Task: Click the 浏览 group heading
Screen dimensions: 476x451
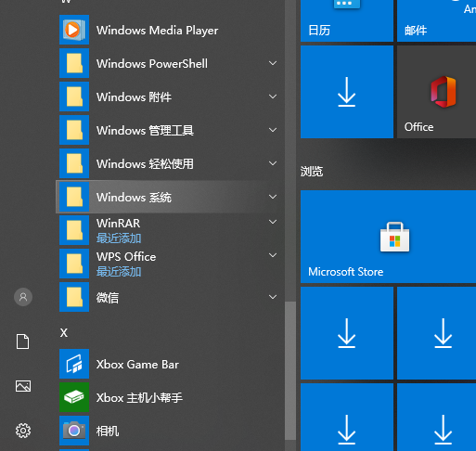Action: pyautogui.click(x=312, y=172)
